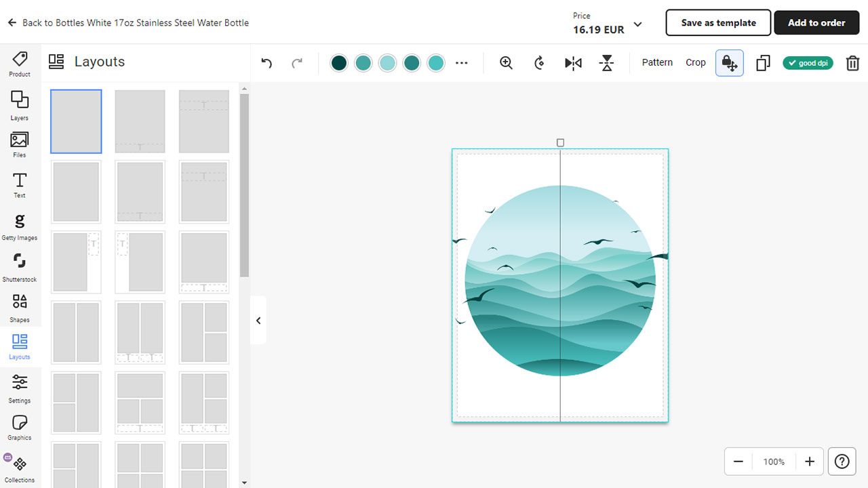Viewport: 868px width, 488px height.
Task: Select the ocean waves circle image
Action: (560, 281)
